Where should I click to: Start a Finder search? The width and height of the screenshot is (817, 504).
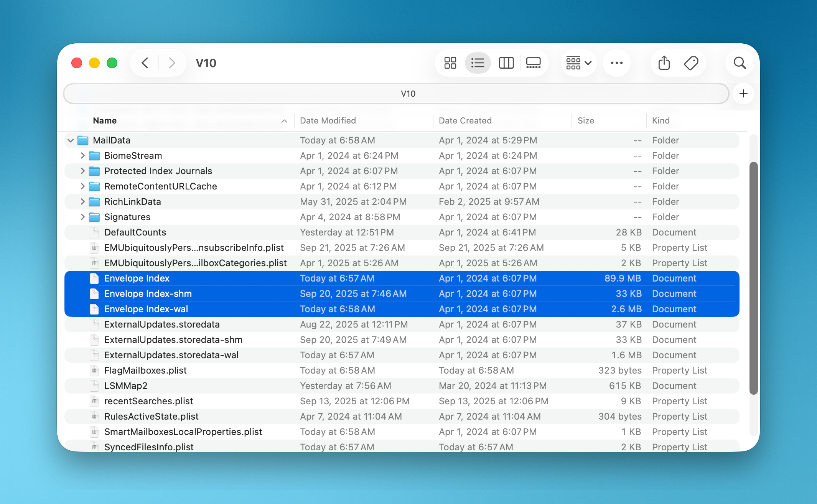[740, 63]
